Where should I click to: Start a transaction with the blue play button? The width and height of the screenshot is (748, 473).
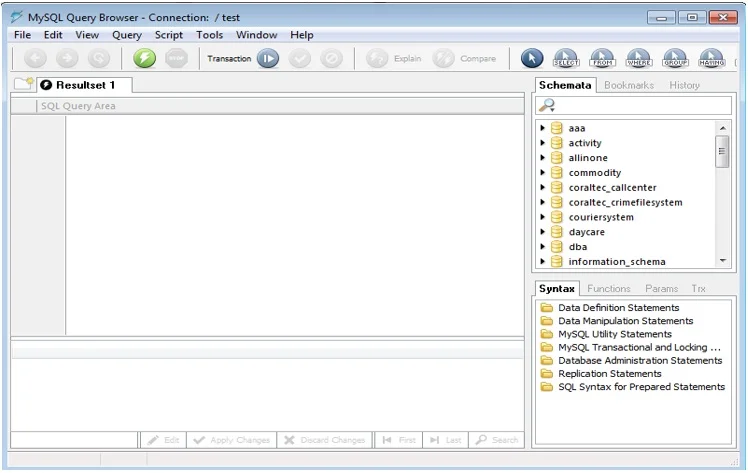point(268,59)
